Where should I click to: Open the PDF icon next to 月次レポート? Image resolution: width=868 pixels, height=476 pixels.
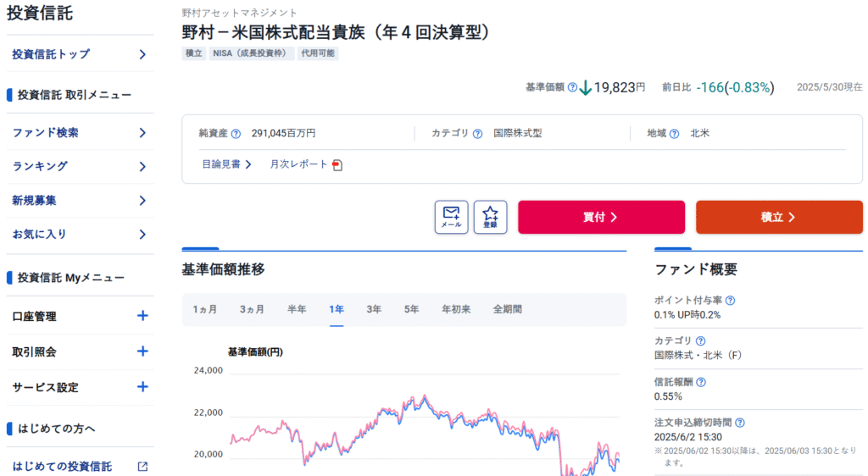337,165
